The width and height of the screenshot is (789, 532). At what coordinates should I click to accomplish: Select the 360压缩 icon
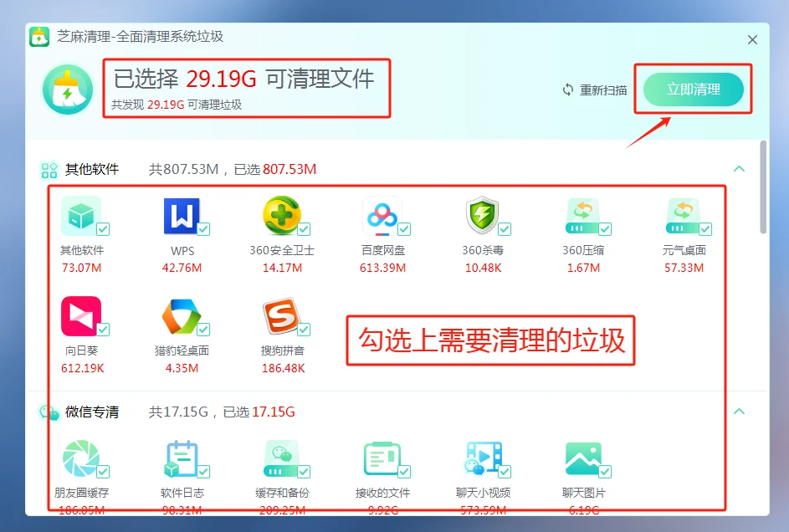point(582,216)
